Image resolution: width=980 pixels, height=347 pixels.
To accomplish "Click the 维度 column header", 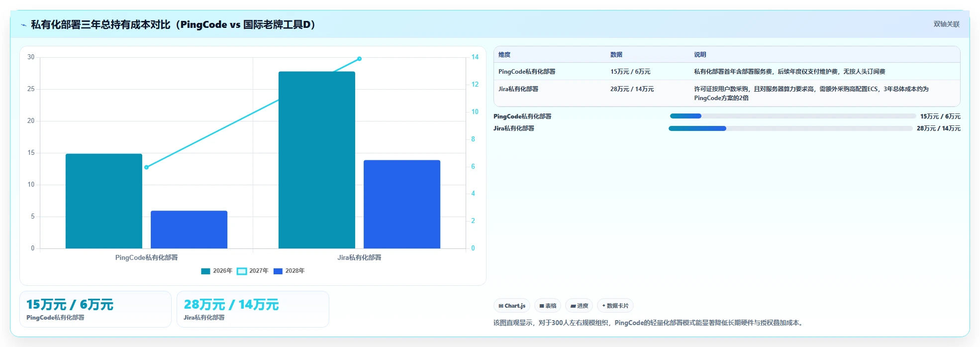I will coord(504,55).
